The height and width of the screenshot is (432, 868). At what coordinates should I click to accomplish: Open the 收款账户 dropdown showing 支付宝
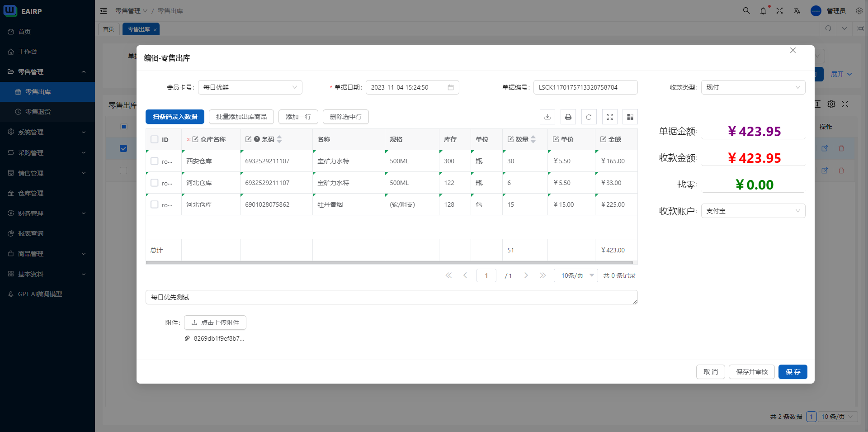click(x=753, y=211)
